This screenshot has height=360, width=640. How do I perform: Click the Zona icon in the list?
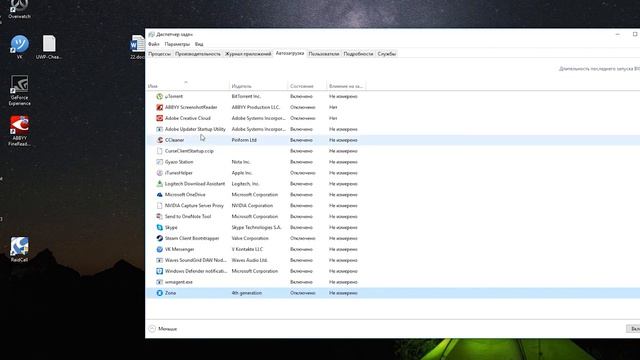160,293
